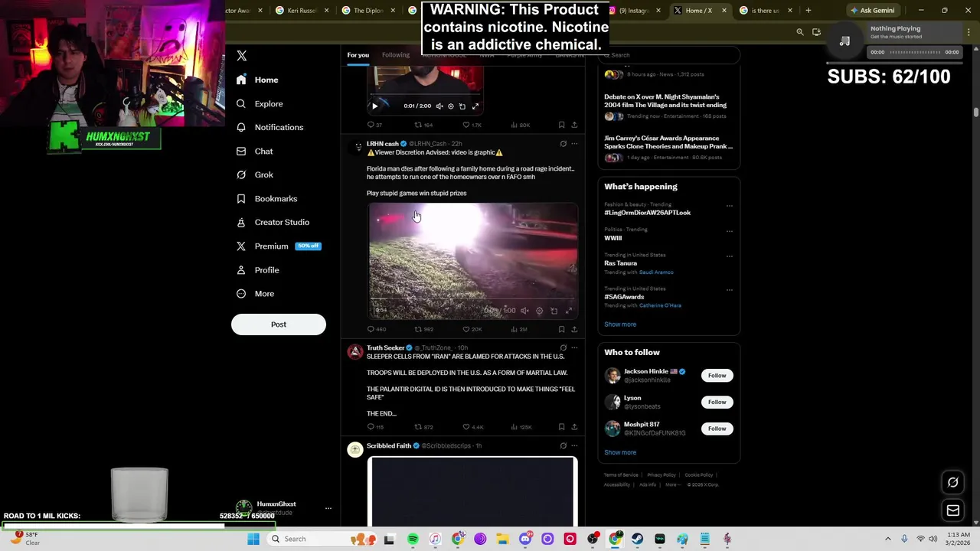View the 80K views analytics

click(521, 125)
